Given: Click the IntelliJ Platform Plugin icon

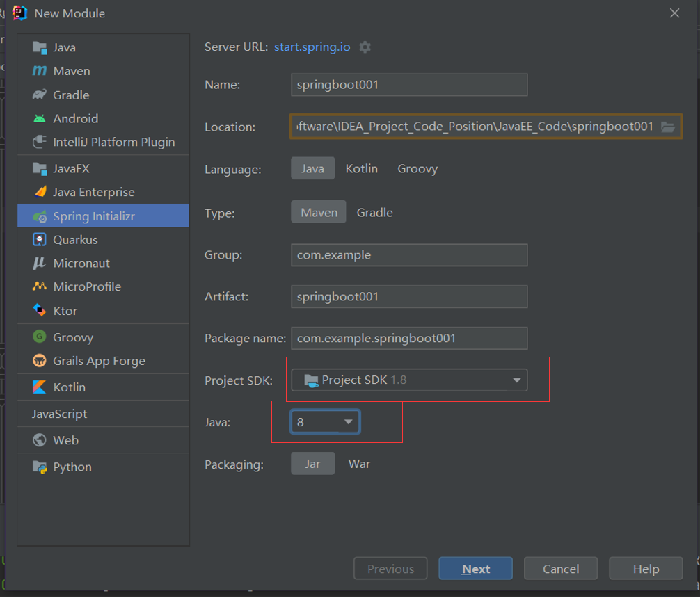Looking at the screenshot, I should pyautogui.click(x=40, y=142).
